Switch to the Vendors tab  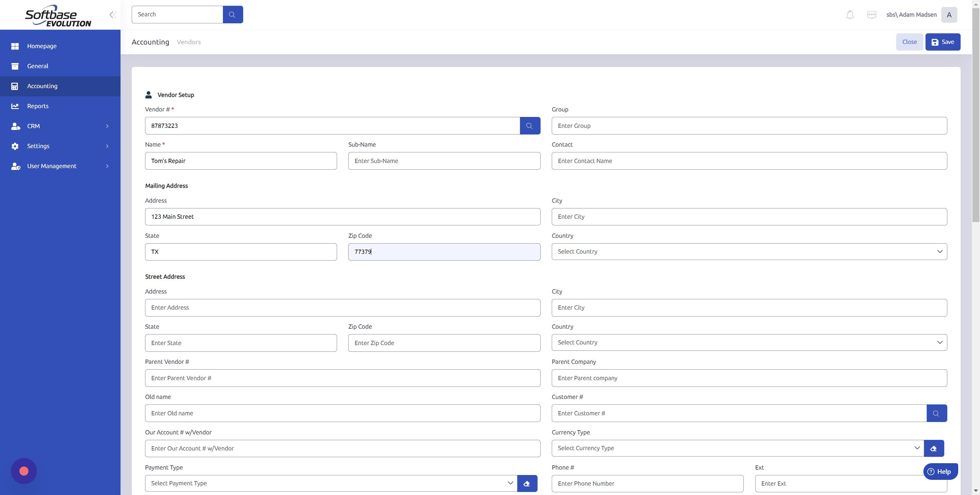(x=189, y=42)
